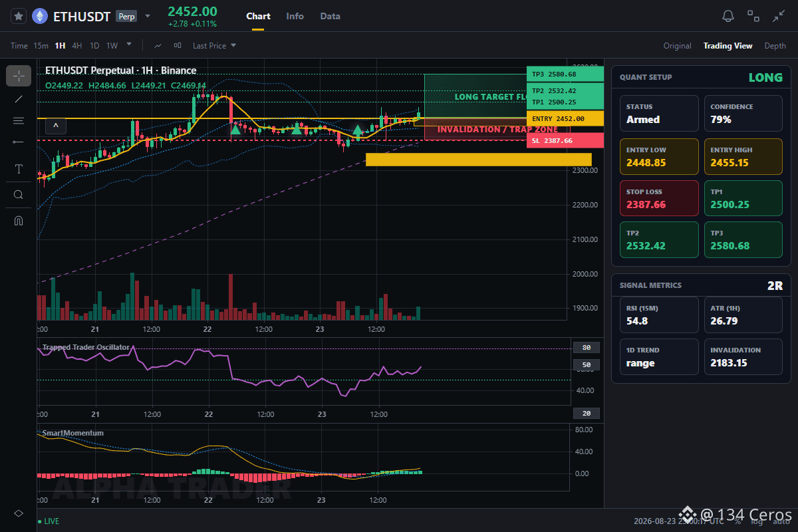This screenshot has width=798, height=532.
Task: Select the horizontal ray tool
Action: tap(19, 142)
